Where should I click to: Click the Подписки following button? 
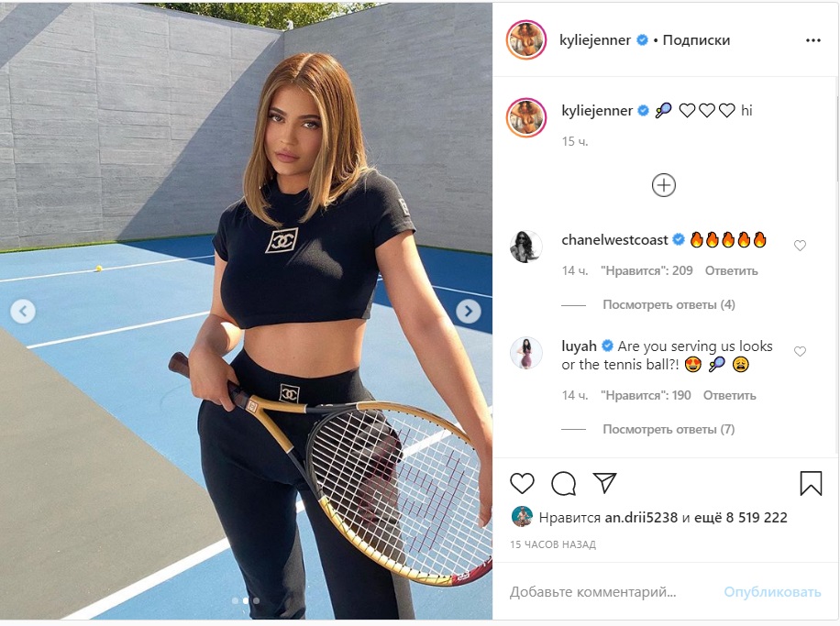696,40
